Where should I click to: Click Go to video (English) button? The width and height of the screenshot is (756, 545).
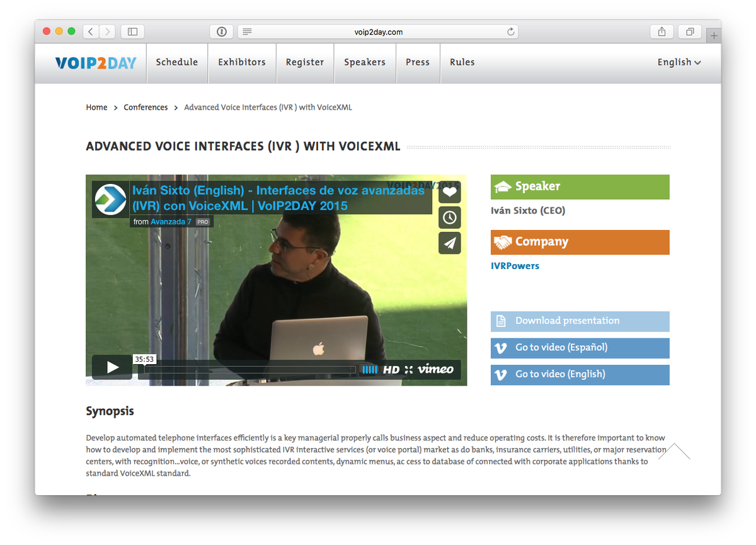580,374
